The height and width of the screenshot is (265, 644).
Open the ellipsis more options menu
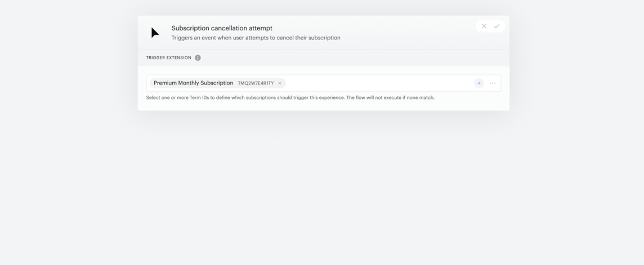coord(493,83)
